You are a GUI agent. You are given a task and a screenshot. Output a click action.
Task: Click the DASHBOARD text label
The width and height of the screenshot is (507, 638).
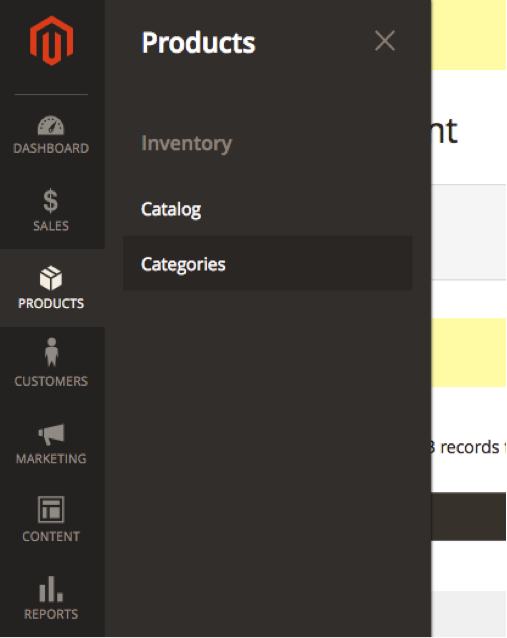[x=51, y=148]
